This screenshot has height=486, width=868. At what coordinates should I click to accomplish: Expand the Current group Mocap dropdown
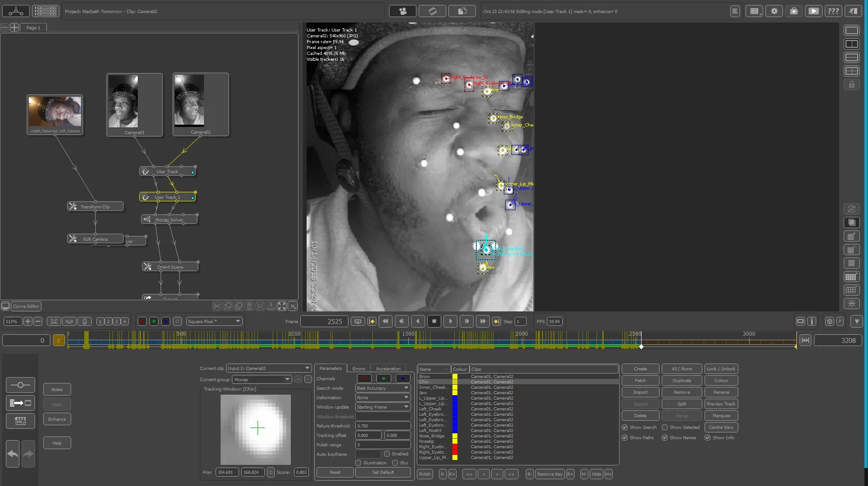(262, 380)
